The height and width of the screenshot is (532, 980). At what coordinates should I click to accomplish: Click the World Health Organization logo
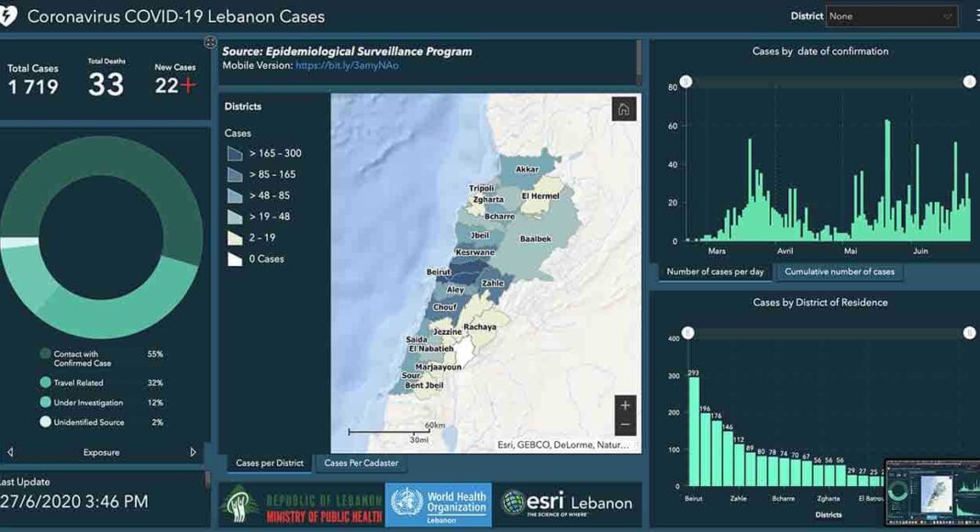pos(438,505)
